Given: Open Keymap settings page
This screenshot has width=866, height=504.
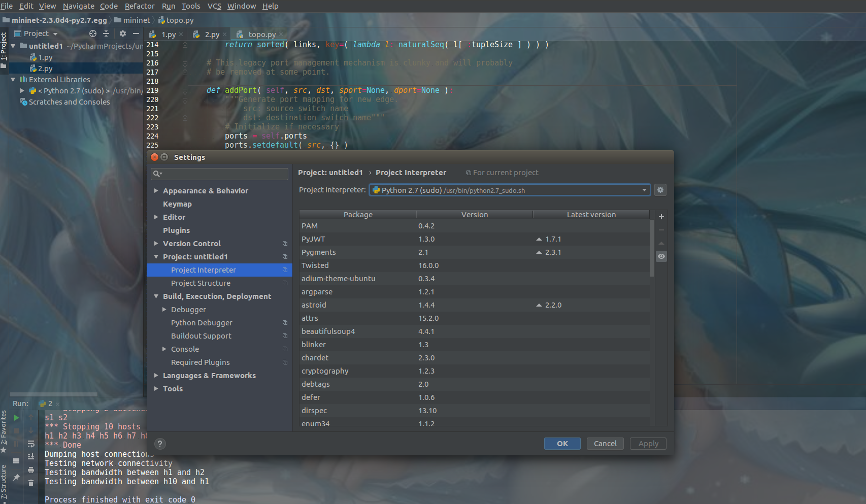Looking at the screenshot, I should coord(177,204).
